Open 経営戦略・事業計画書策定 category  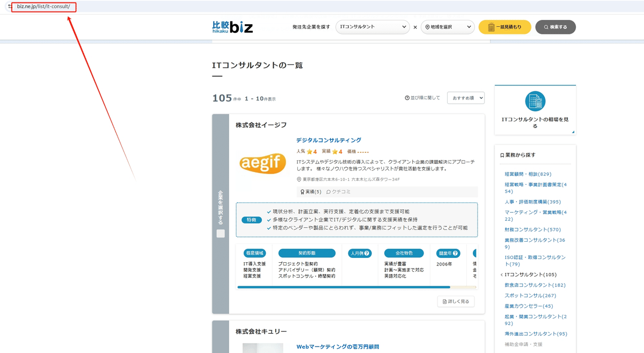[536, 188]
